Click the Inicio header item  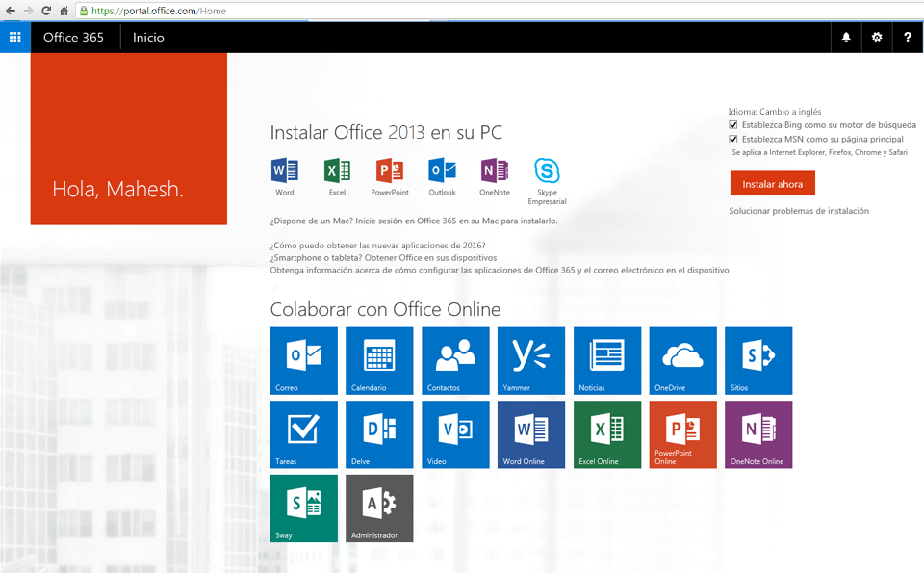[148, 38]
